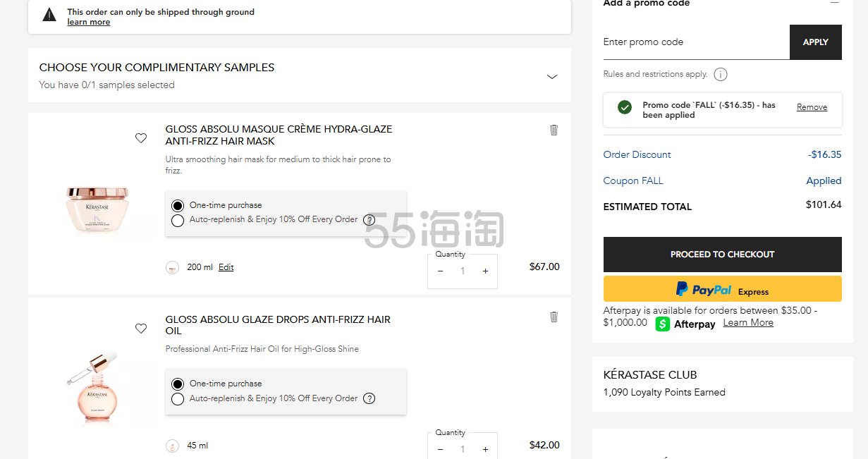
Task: Click the ground shipping warning triangle icon
Action: (x=49, y=15)
